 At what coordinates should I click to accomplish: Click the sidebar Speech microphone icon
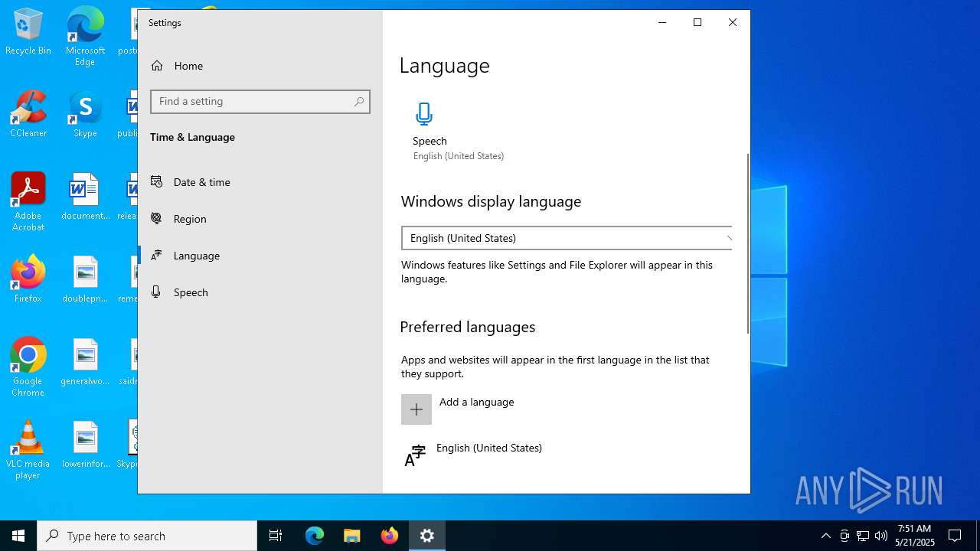[156, 292]
